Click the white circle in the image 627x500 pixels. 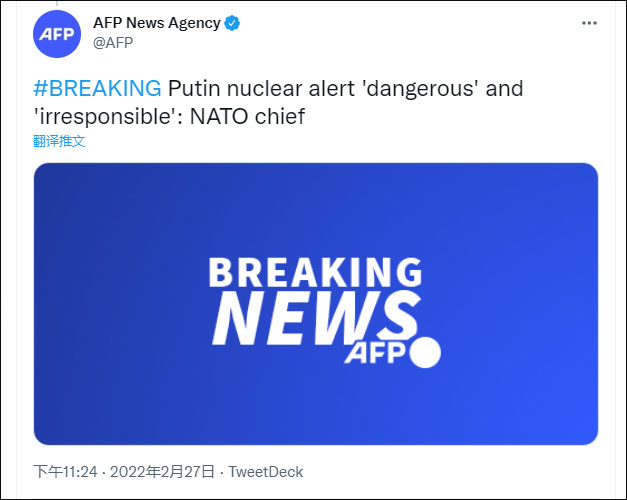[426, 353]
